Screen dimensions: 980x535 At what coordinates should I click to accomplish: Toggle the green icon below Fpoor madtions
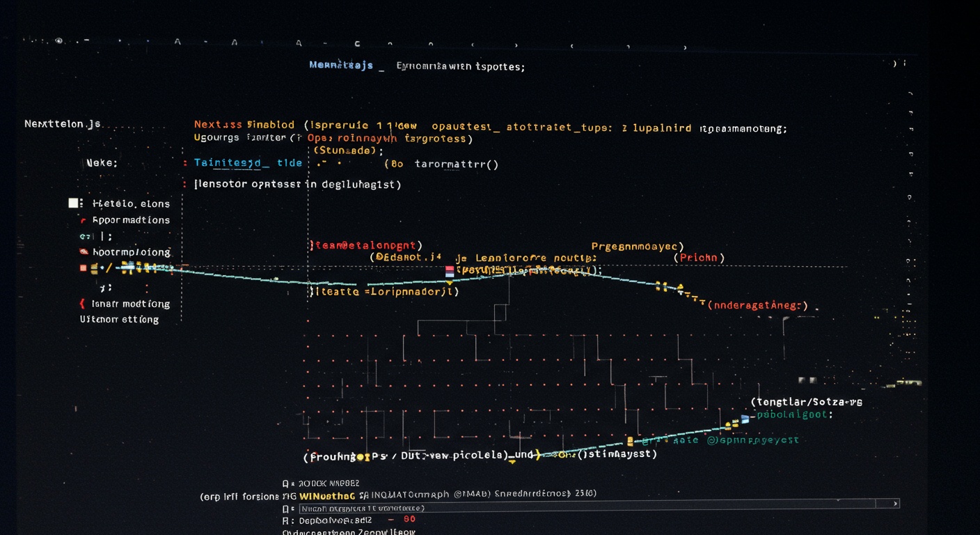[84, 237]
